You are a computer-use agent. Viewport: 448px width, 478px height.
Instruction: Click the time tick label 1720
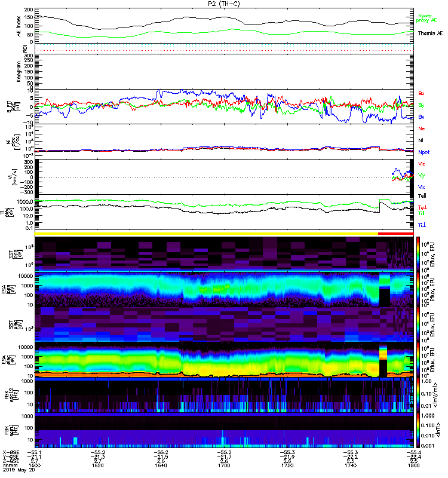pyautogui.click(x=287, y=465)
